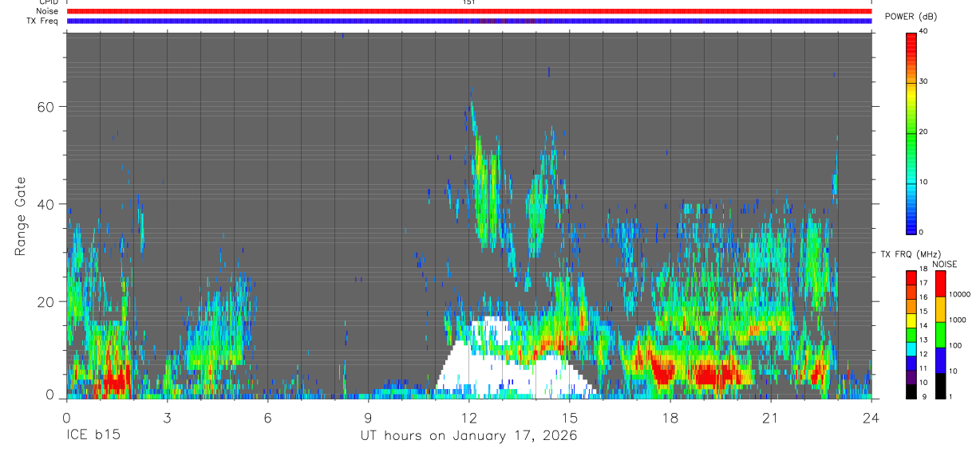Click the time axis tick label 24
The height and width of the screenshot is (452, 980).
[871, 419]
